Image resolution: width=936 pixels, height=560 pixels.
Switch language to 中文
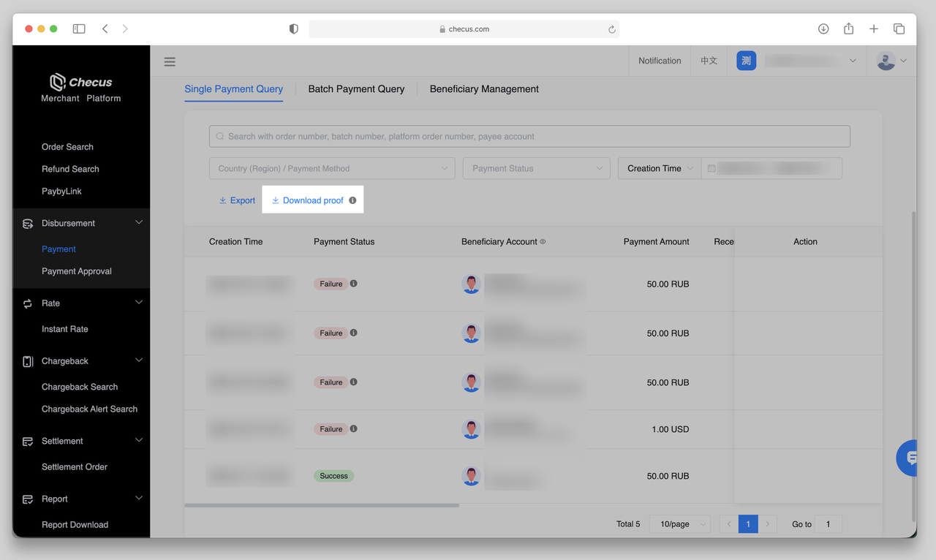(x=709, y=61)
